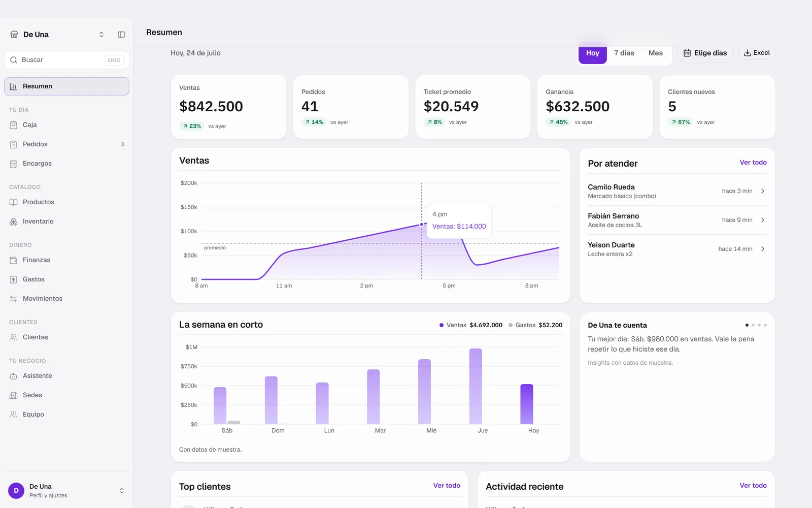The height and width of the screenshot is (508, 812).
Task: Click the Buscar search field
Action: (x=66, y=60)
